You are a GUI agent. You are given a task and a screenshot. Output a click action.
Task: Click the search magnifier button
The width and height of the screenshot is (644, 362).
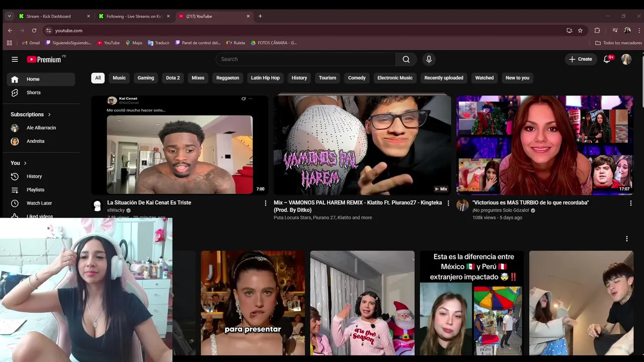click(406, 59)
